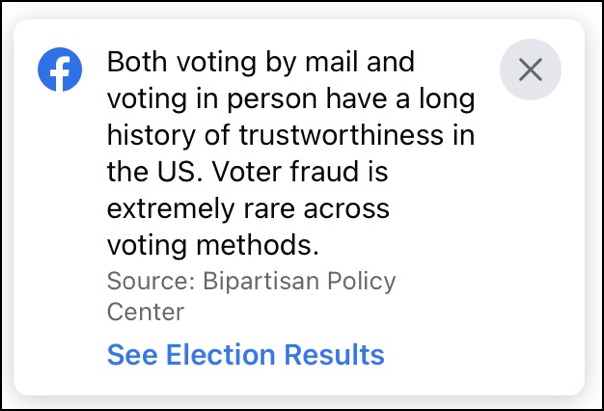Click the Facebook logo icon
604x411 pixels.
60,69
